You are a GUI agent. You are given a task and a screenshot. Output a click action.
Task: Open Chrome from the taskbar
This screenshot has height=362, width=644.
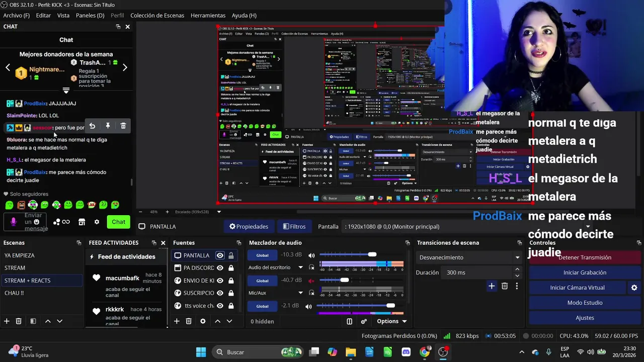(425, 352)
